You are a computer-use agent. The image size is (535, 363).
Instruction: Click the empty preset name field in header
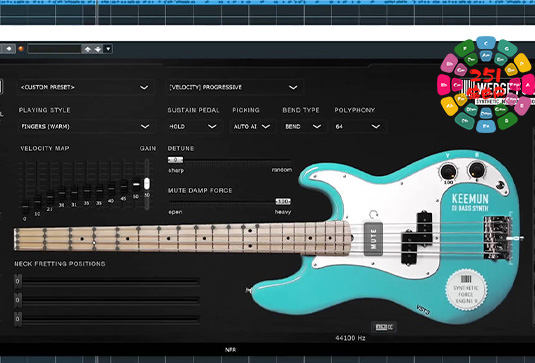pyautogui.click(x=54, y=49)
